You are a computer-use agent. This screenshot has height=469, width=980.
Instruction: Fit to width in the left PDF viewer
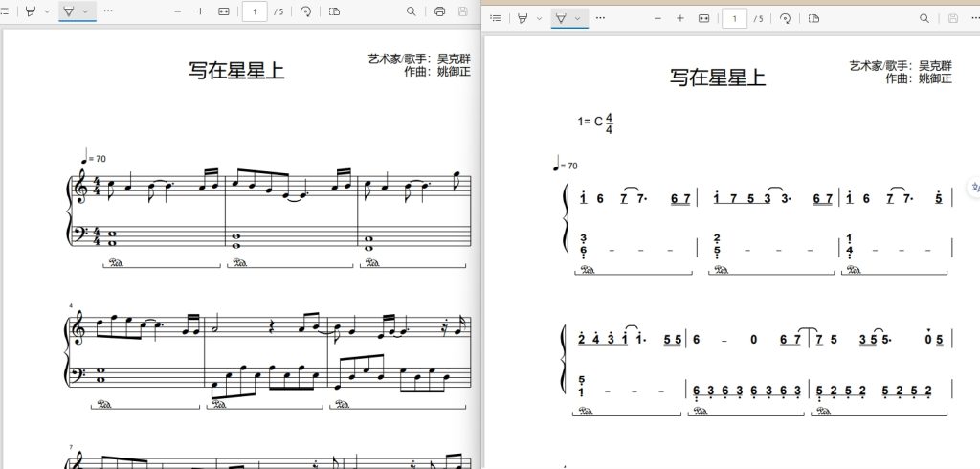[224, 11]
